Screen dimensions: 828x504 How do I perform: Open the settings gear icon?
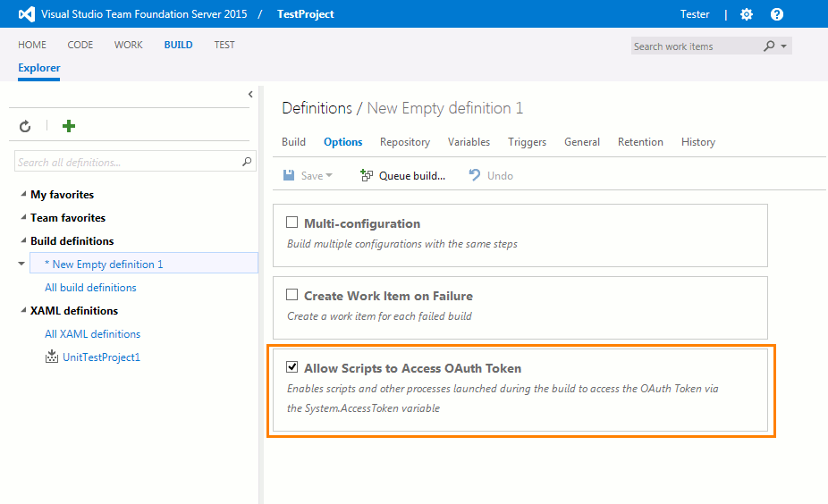click(747, 14)
